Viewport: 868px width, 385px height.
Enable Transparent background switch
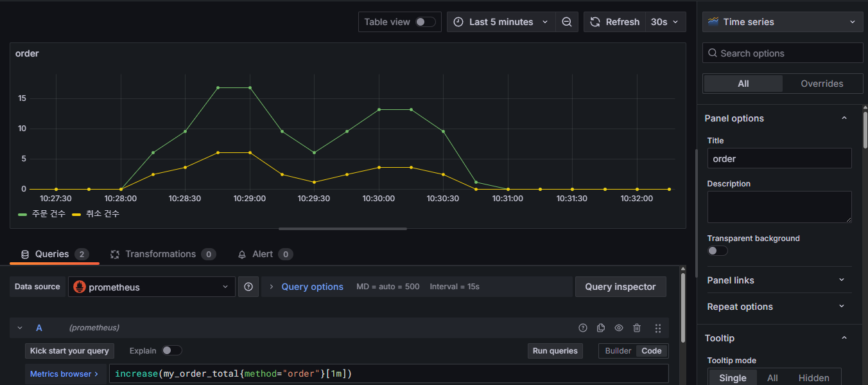717,251
